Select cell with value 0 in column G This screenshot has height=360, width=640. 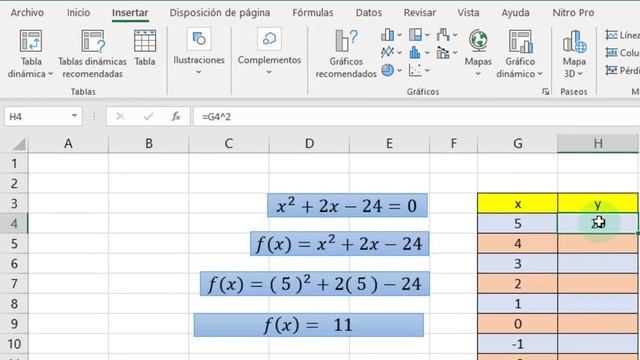tap(518, 324)
